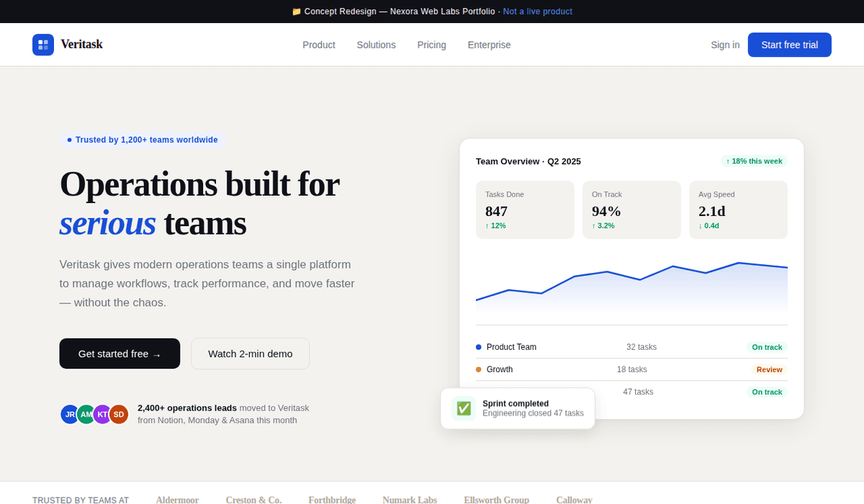Click the Forthbridge logo text
The height and width of the screenshot is (504, 864).
pos(332,500)
